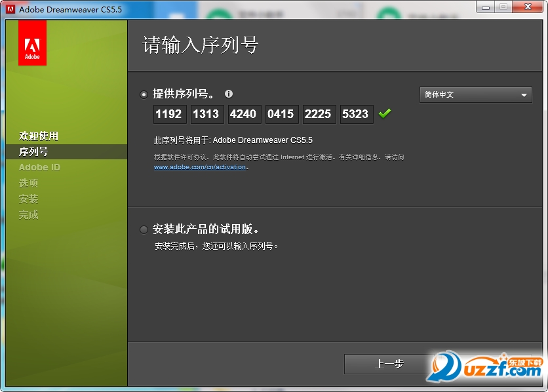This screenshot has height=392, width=548.
Task: Click the serial field containing 0415
Action: (x=282, y=114)
